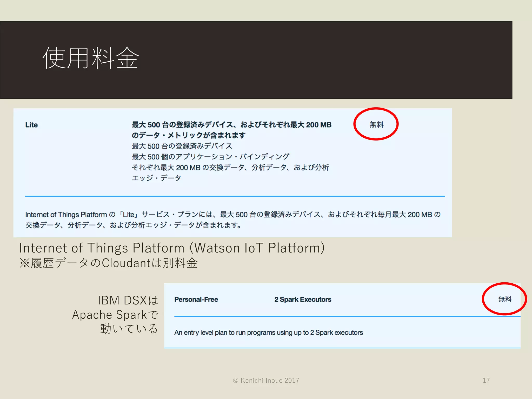
Task: Select the Lite plan name
Action: point(31,125)
